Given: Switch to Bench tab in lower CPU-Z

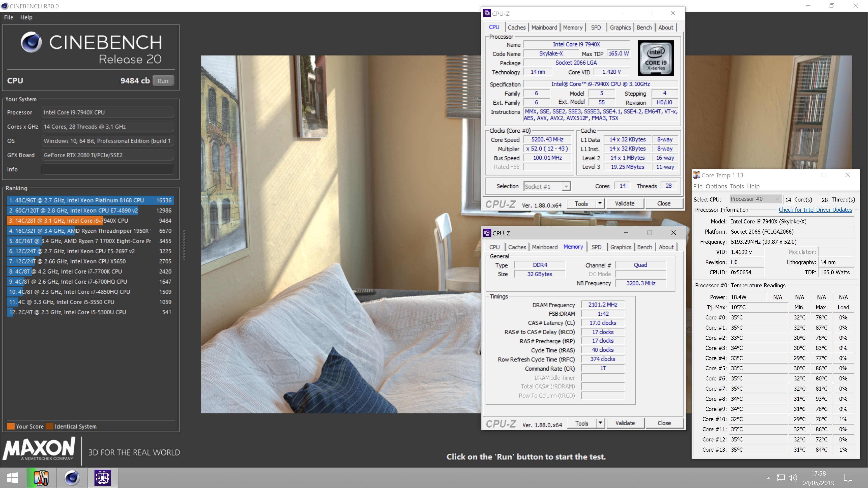Looking at the screenshot, I should [644, 247].
